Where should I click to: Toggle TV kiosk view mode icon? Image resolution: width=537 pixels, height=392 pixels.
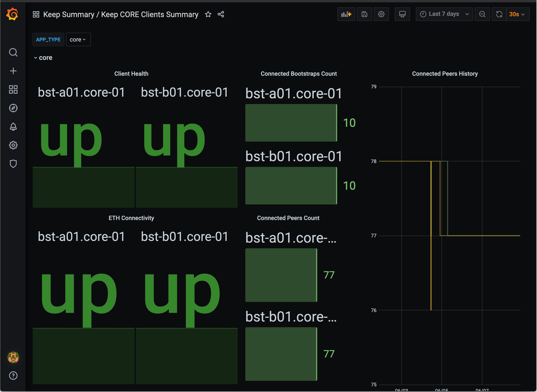click(x=402, y=14)
